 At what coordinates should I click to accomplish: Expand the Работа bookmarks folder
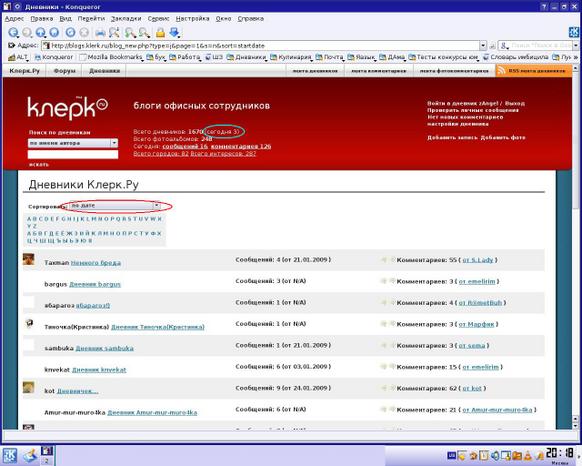click(x=185, y=57)
